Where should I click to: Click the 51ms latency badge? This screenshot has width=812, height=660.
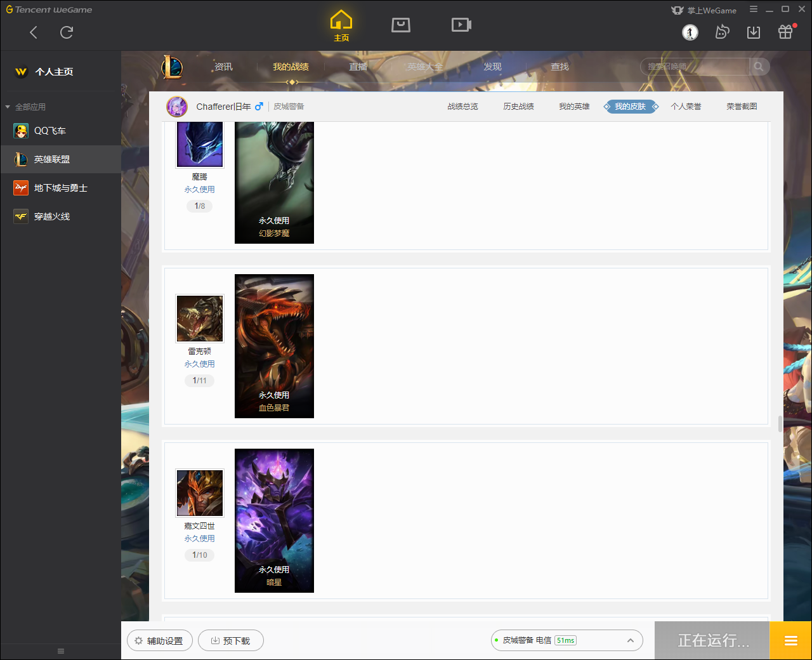(x=565, y=640)
